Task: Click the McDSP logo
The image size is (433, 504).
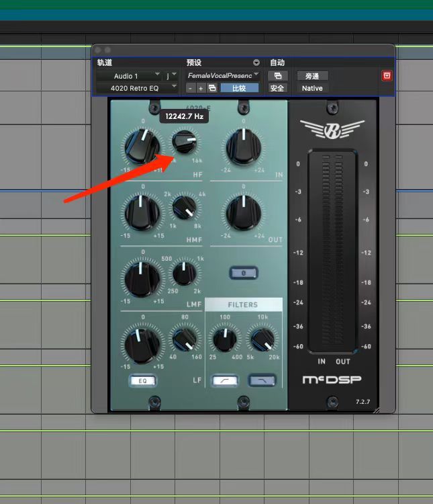Action: click(332, 380)
